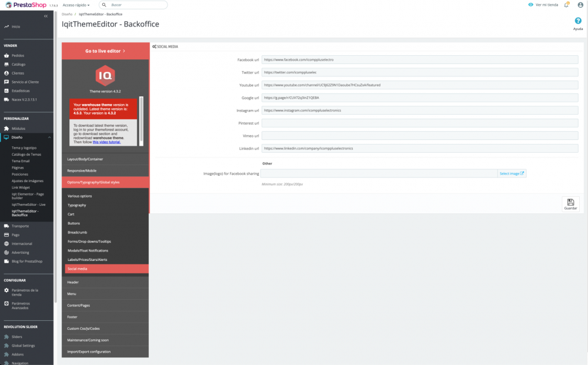Click the Pago credit card icon

(x=6, y=235)
